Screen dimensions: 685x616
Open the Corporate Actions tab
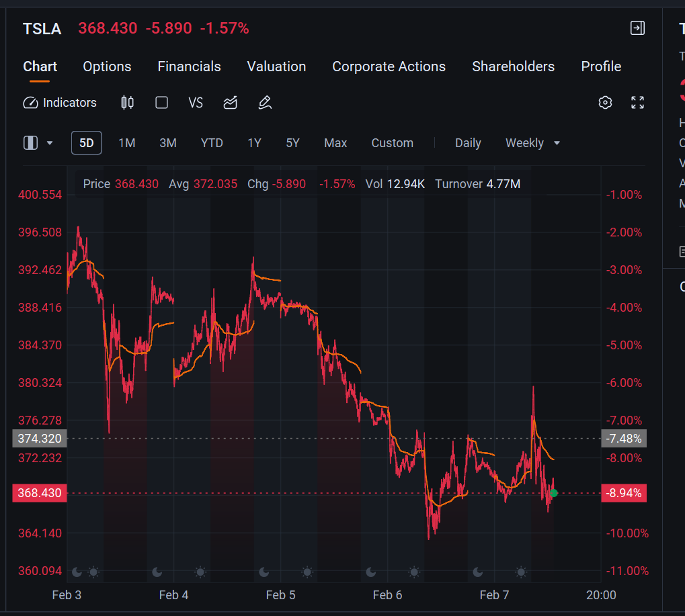(389, 67)
